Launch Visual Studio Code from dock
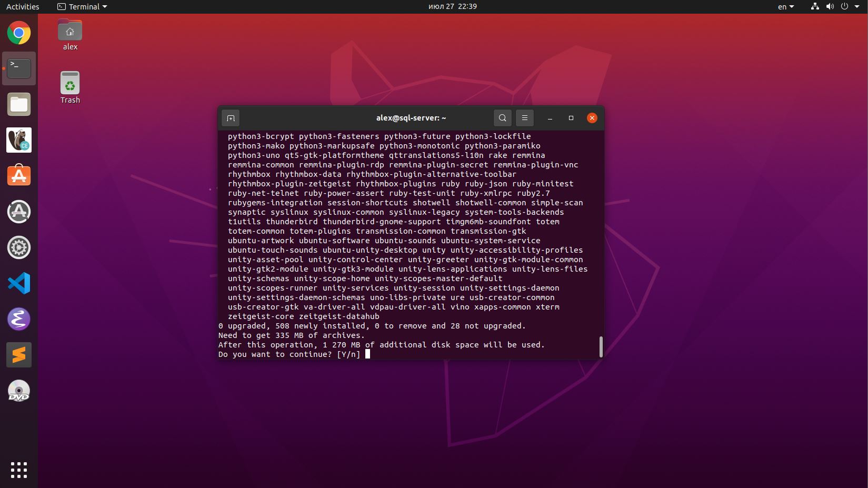This screenshot has height=488, width=868. point(19,283)
